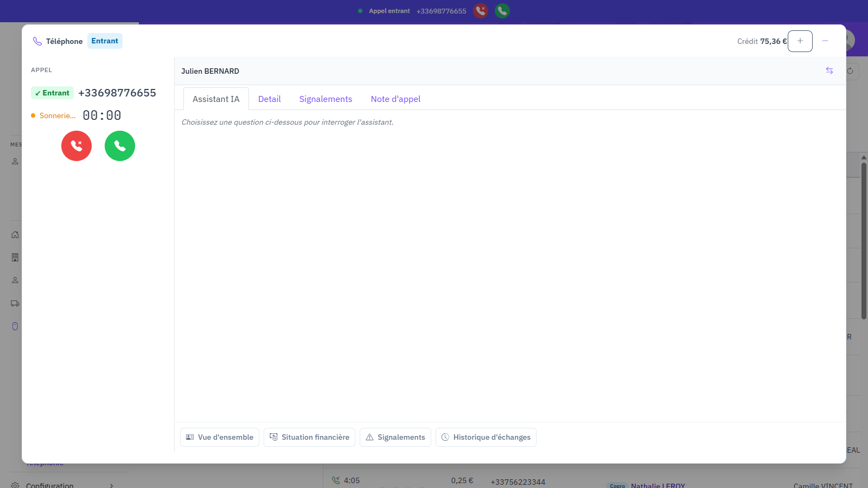This screenshot has width=868, height=488.
Task: Click the Appel entrant label in the top banner
Action: 390,11
